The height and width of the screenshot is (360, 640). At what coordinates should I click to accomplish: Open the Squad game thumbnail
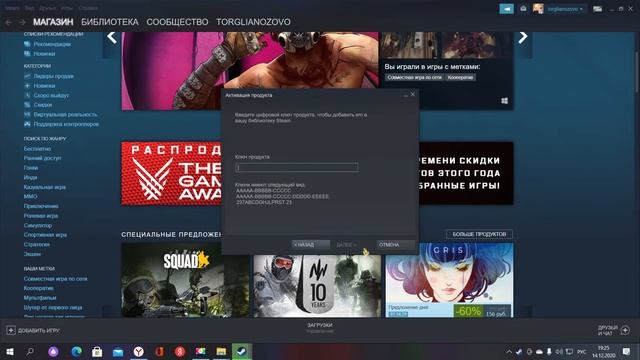pyautogui.click(x=185, y=280)
